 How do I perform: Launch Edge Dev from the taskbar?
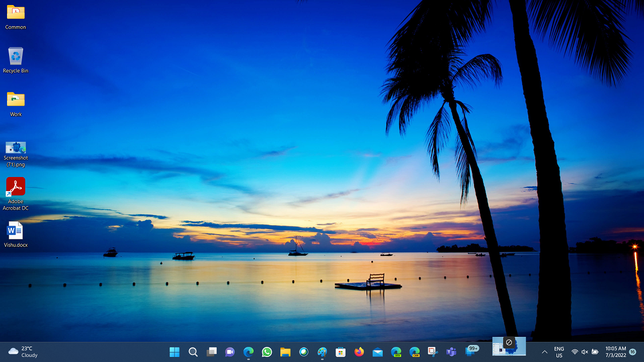pos(396,352)
